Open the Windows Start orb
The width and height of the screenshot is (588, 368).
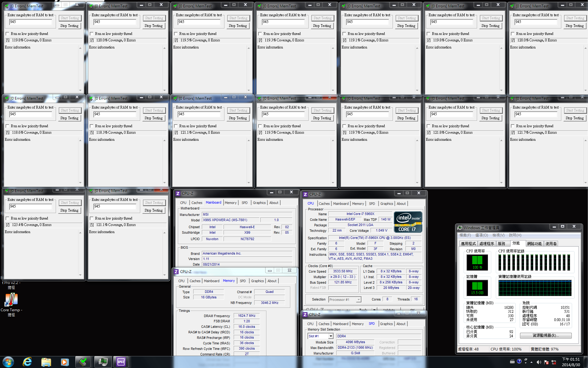[8, 362]
